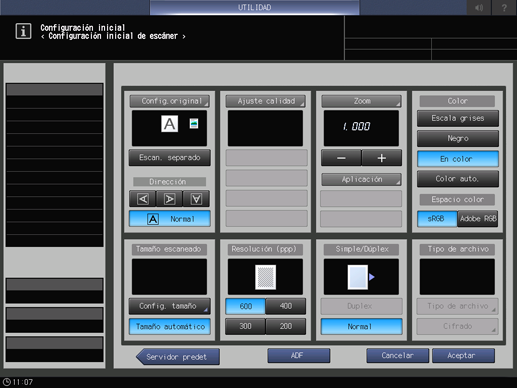Choose sRGB color space
The width and height of the screenshot is (517, 388).
[x=437, y=219]
